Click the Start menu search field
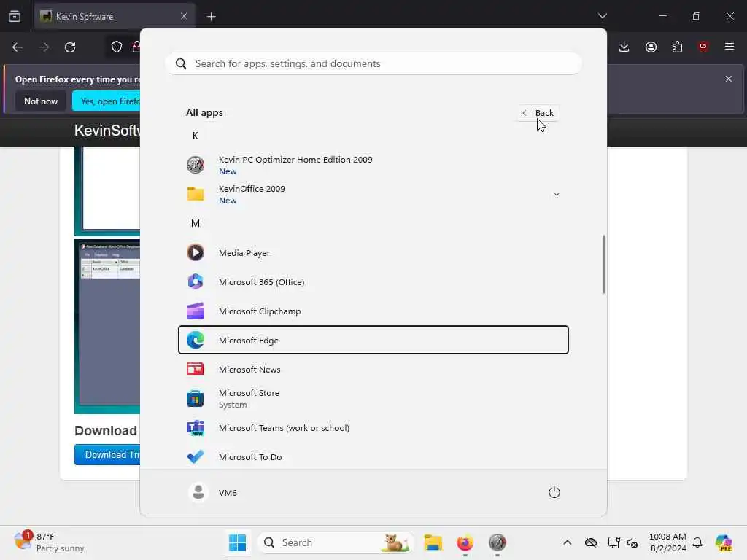Image resolution: width=747 pixels, height=560 pixels. pos(373,63)
